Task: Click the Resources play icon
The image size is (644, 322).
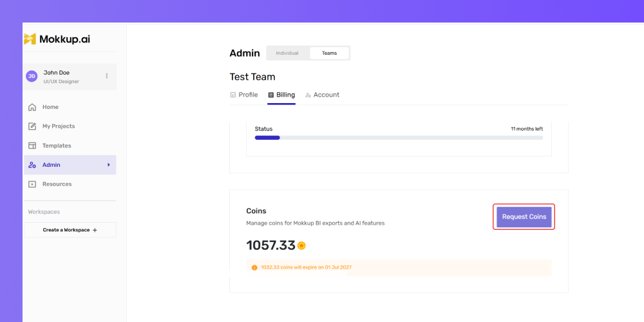Action: pyautogui.click(x=32, y=184)
